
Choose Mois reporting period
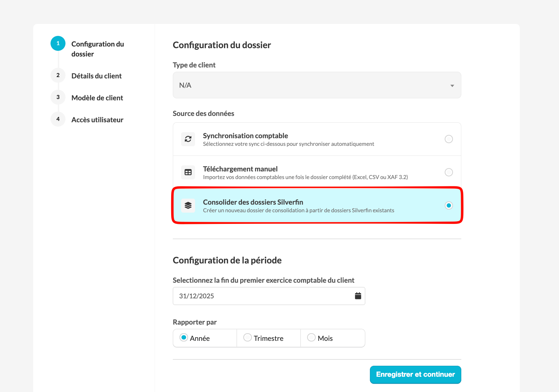[x=311, y=338]
